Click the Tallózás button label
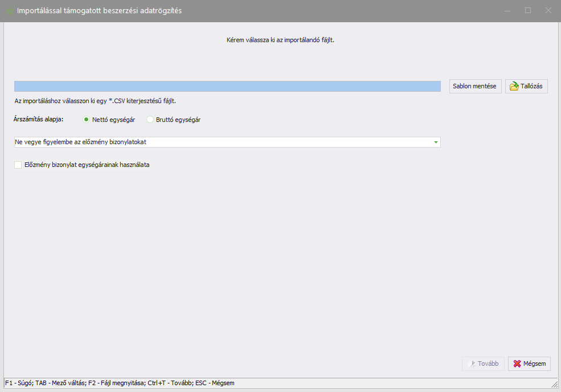The width and height of the screenshot is (561, 392). point(531,87)
